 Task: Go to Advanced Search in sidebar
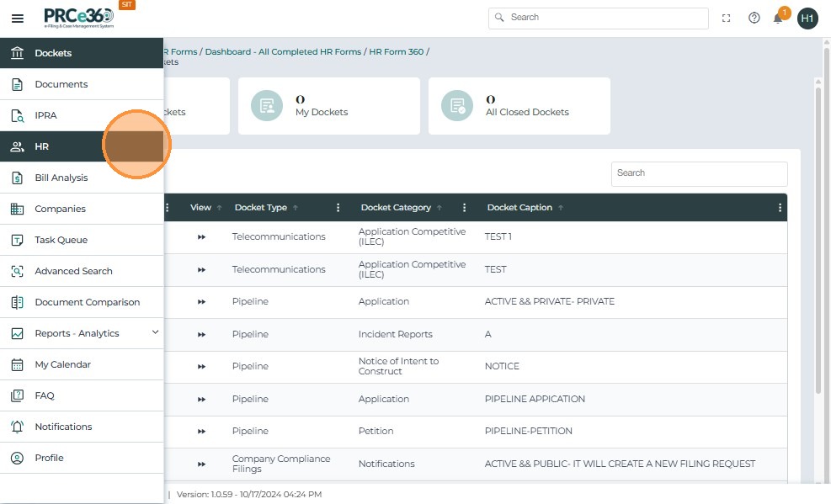tap(73, 271)
